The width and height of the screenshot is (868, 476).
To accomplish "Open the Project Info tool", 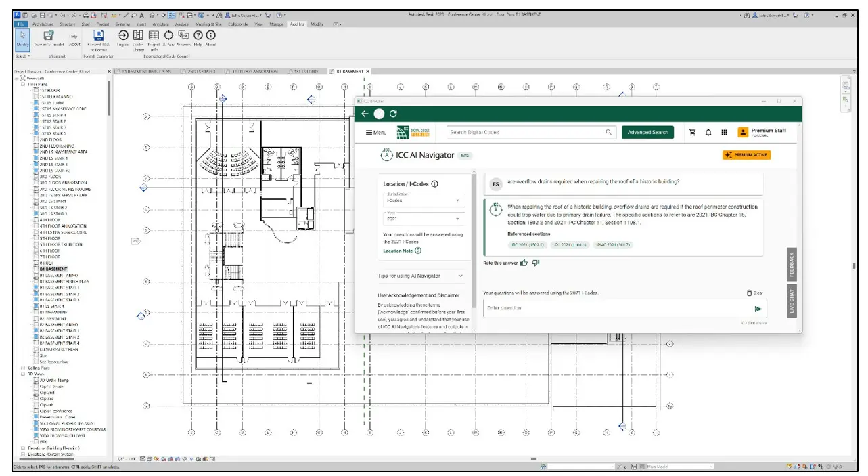I will (154, 40).
